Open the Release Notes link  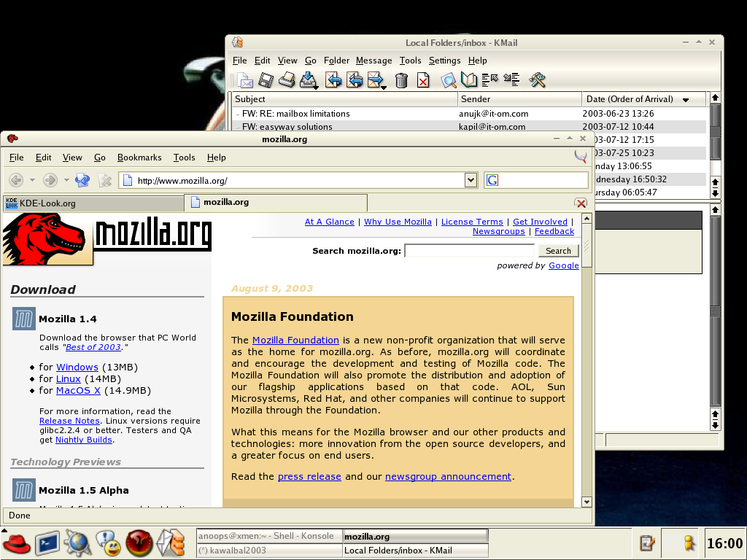point(69,421)
